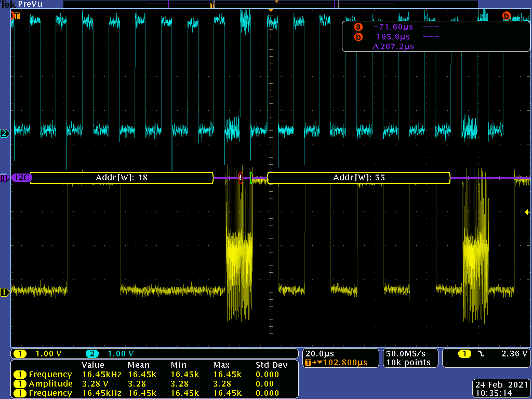
Task: Click the delta 267.2µs cursor readout
Action: tap(393, 47)
